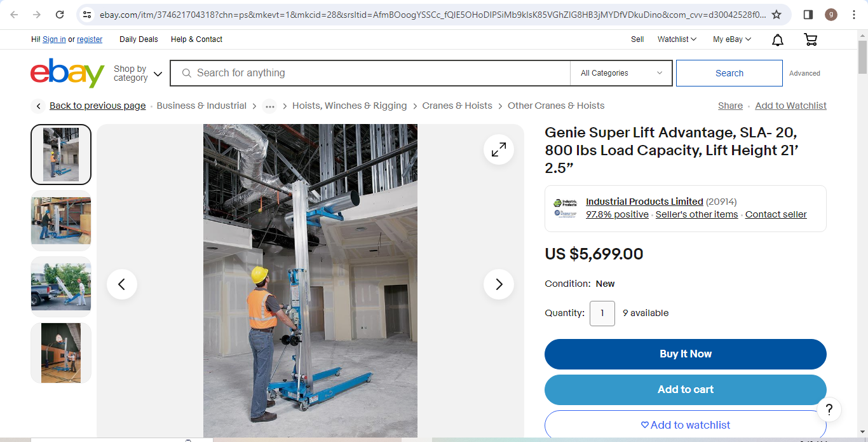This screenshot has width=868, height=442.
Task: Open Hoists, Winches & Rigging breadcrumb
Action: pos(349,106)
